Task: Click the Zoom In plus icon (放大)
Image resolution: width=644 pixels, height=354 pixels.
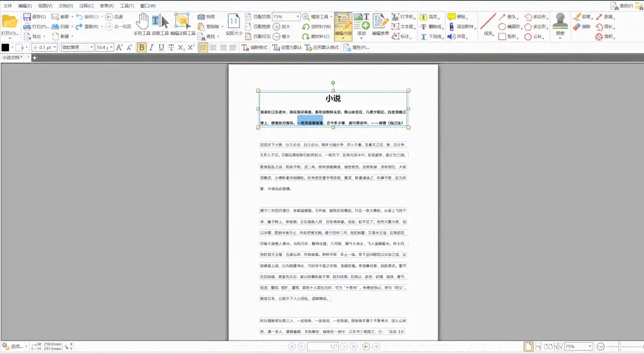Action: 276,27
